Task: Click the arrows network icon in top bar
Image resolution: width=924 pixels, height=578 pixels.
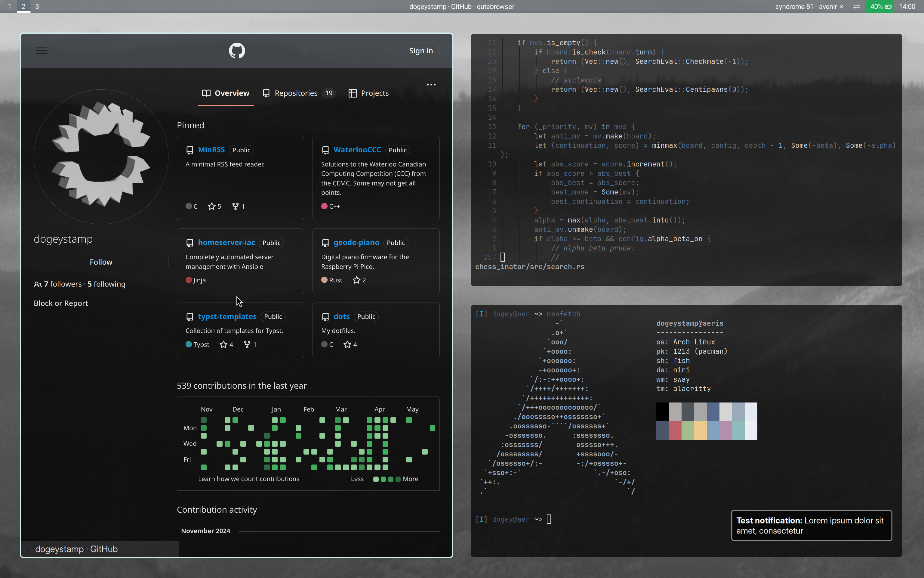Action: pyautogui.click(x=856, y=7)
